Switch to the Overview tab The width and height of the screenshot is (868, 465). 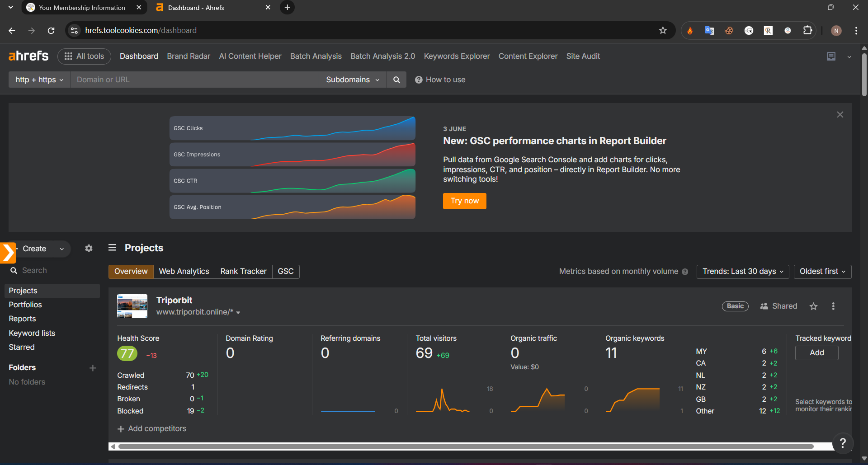131,272
